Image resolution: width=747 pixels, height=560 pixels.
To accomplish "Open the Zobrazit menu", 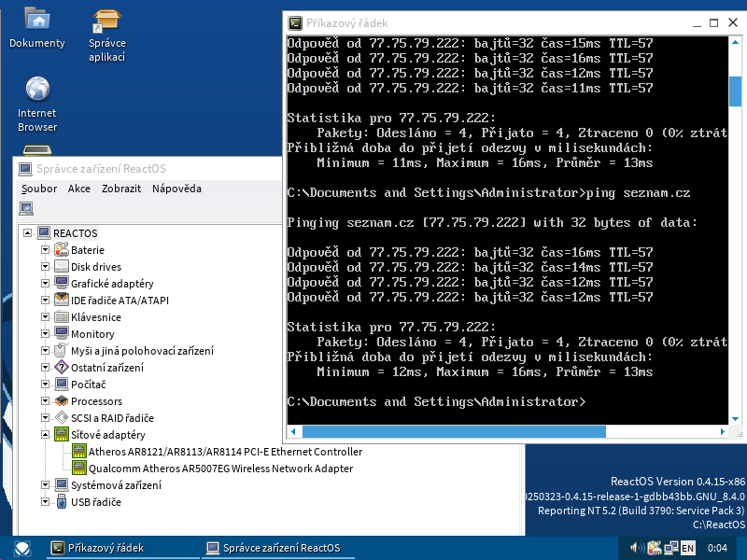I will [121, 189].
